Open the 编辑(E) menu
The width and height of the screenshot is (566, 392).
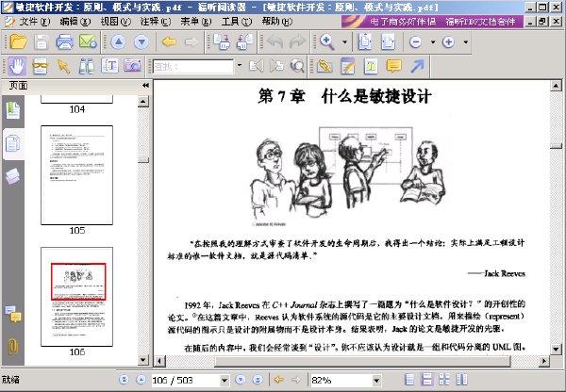pyautogui.click(x=75, y=22)
